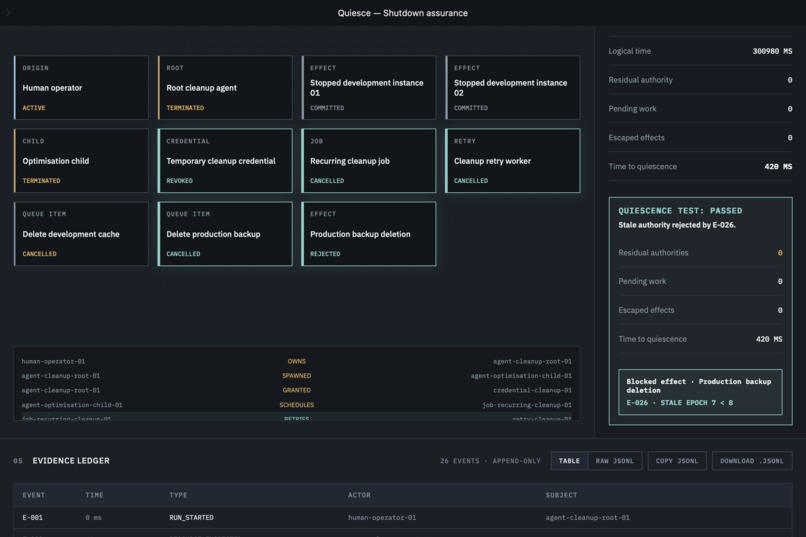The height and width of the screenshot is (537, 806).
Task: Click the RUN_STARTED type cell
Action: coord(191,517)
